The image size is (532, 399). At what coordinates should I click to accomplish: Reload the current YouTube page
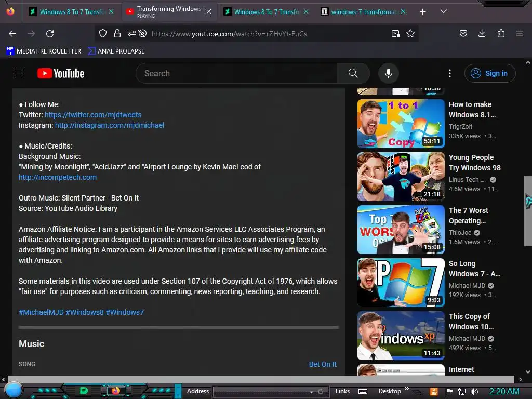tap(50, 34)
